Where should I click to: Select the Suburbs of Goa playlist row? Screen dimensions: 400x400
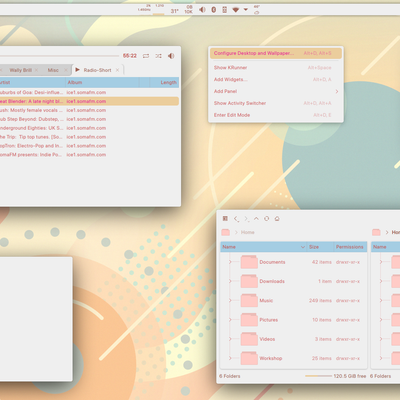tap(89, 92)
